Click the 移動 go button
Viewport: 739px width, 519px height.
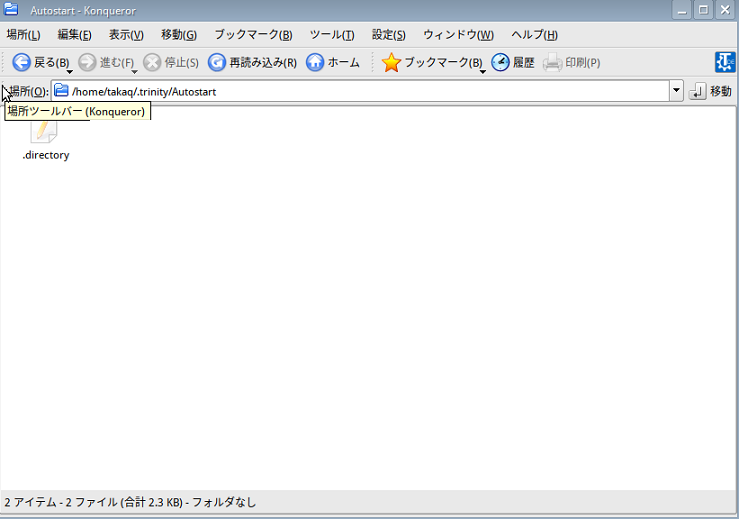click(710, 91)
